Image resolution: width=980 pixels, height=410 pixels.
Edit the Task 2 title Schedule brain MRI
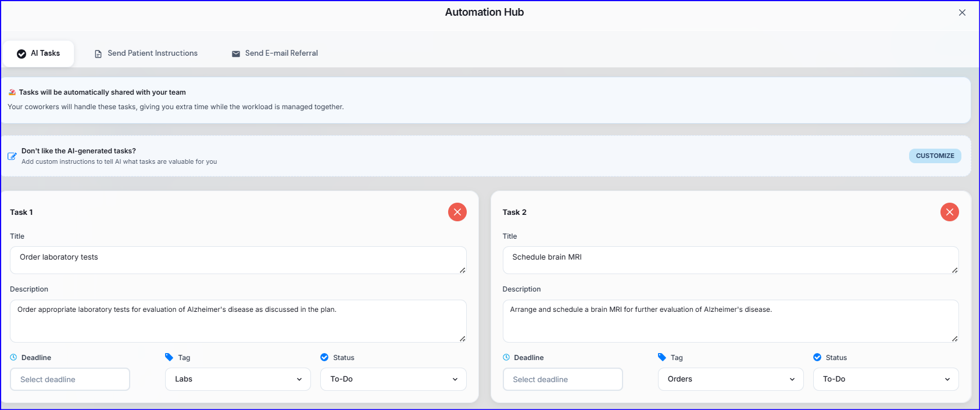click(x=731, y=260)
